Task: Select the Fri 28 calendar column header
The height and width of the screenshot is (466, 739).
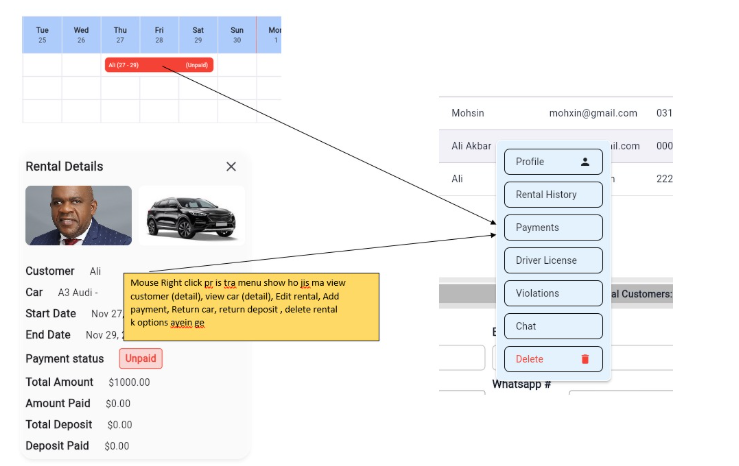Action: pyautogui.click(x=159, y=35)
